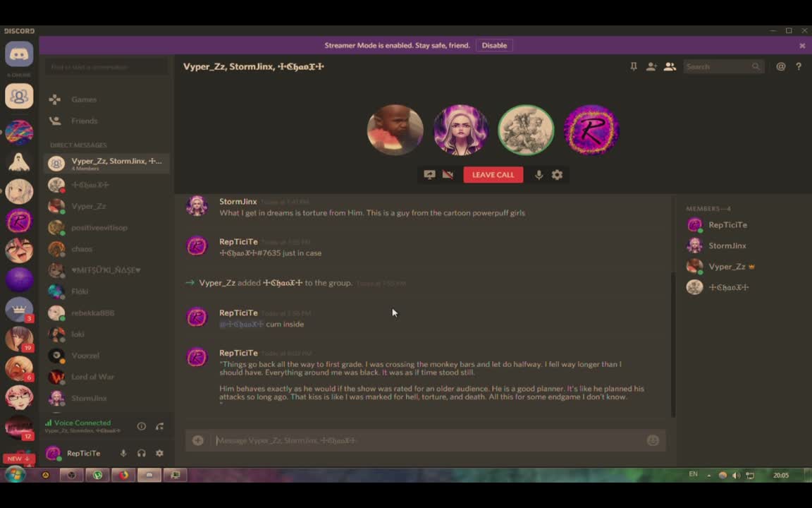This screenshot has width=812, height=508.
Task: Toggle deafen headphones in user panel
Action: tap(142, 453)
